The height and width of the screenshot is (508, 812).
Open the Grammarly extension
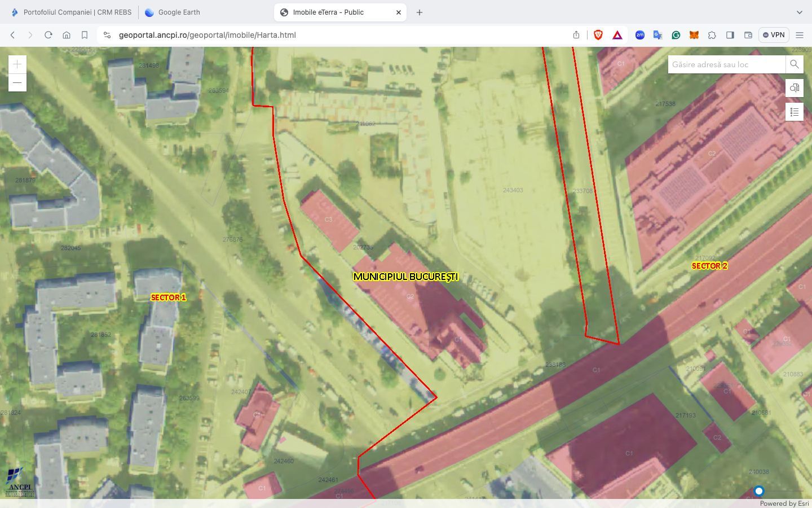click(x=676, y=35)
